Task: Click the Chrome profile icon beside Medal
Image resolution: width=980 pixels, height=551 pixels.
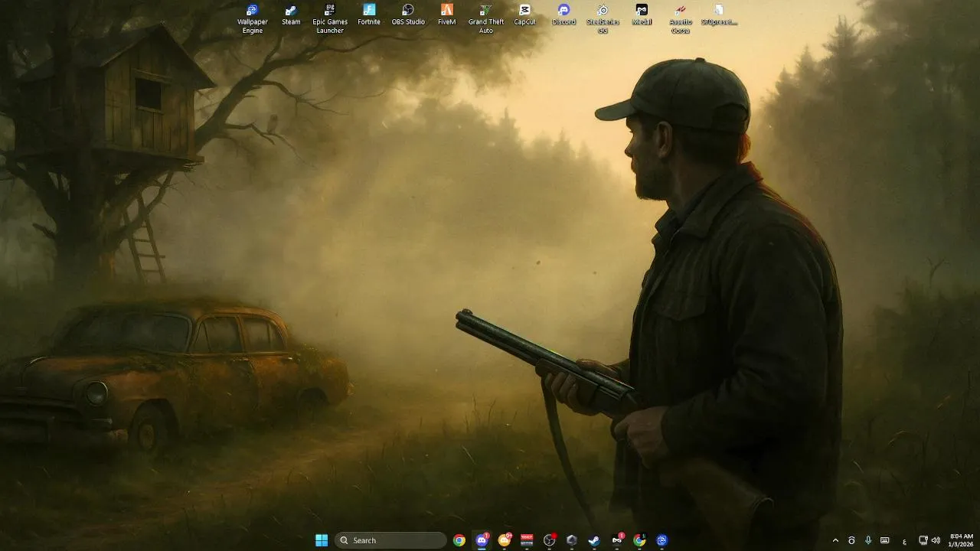Action: click(x=639, y=540)
